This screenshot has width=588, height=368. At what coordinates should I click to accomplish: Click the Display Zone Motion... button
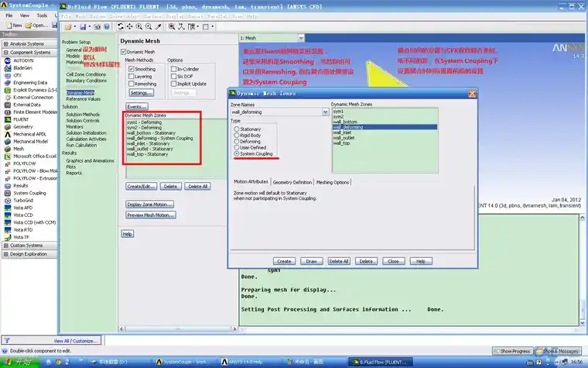(149, 205)
